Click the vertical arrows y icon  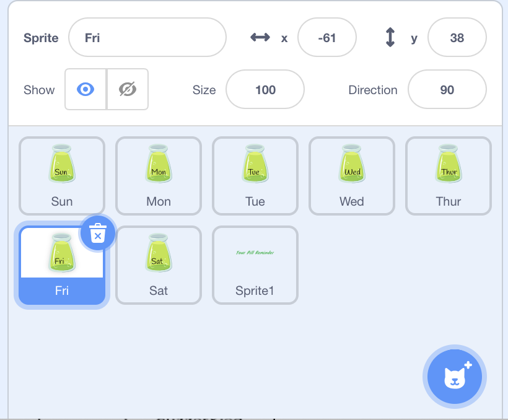(x=390, y=38)
